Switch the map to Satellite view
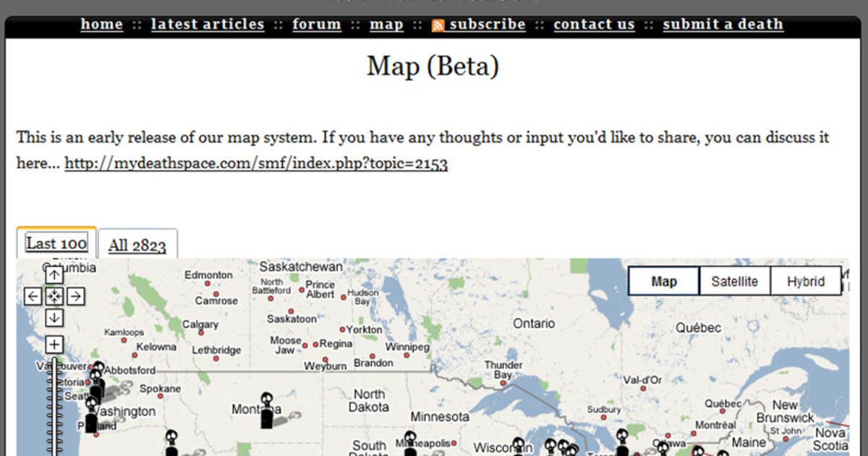 tap(735, 281)
